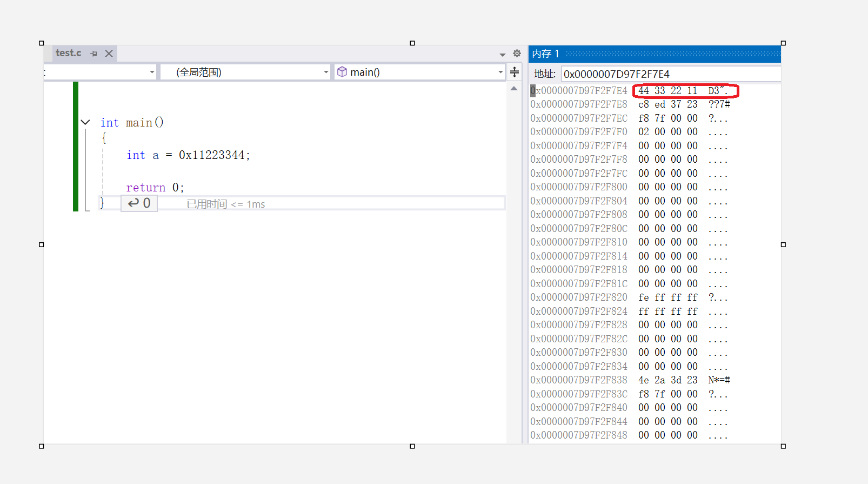Click the 'int main()' declaration line

(132, 123)
